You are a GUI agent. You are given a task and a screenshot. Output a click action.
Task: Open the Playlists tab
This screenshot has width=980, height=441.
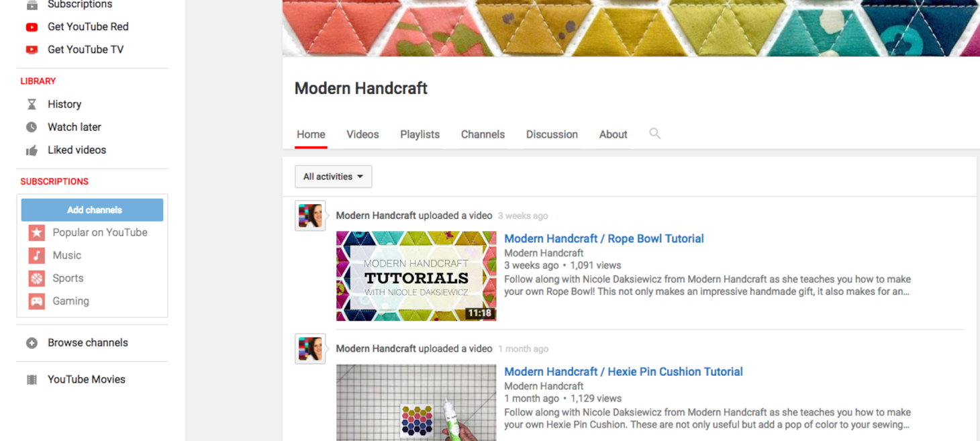[x=420, y=134]
